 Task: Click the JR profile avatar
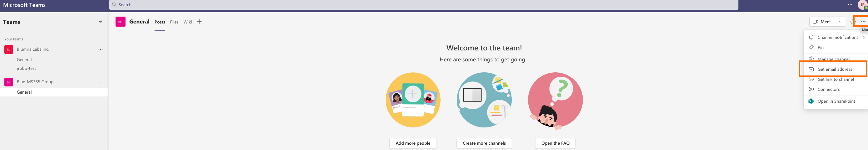864,5
